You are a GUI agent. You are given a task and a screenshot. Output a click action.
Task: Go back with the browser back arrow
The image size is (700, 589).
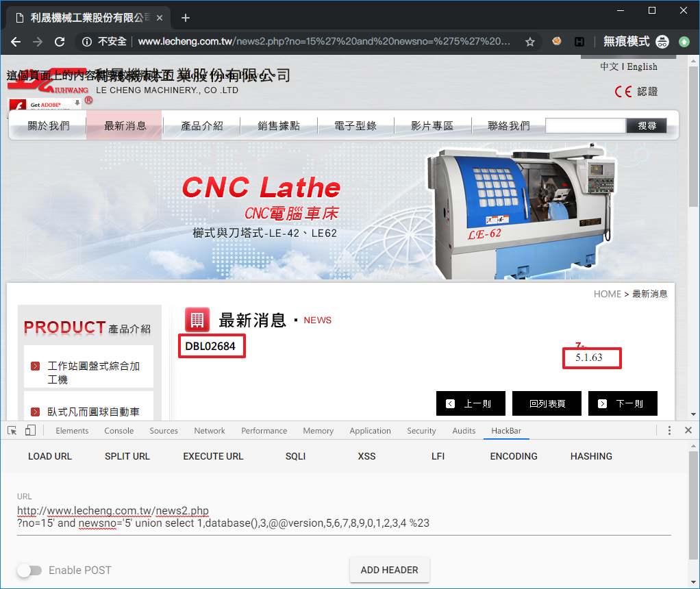click(x=16, y=42)
